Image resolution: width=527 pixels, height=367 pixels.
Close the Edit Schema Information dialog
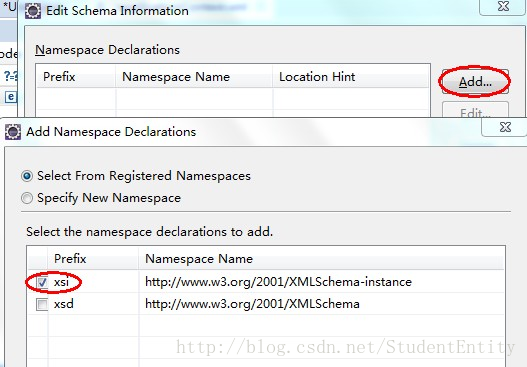pyautogui.click(x=502, y=7)
